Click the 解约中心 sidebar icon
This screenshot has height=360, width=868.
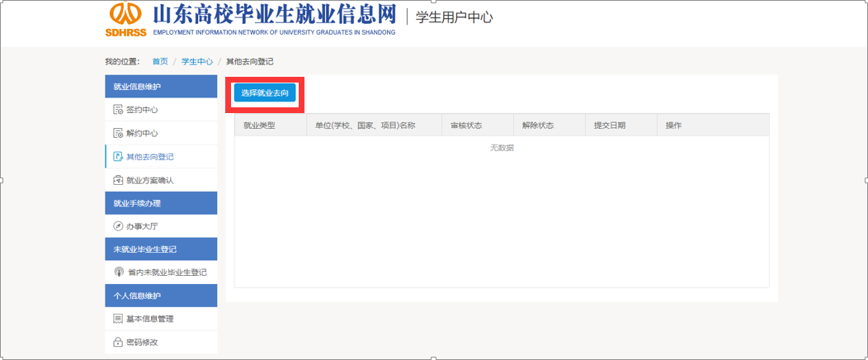pos(118,133)
